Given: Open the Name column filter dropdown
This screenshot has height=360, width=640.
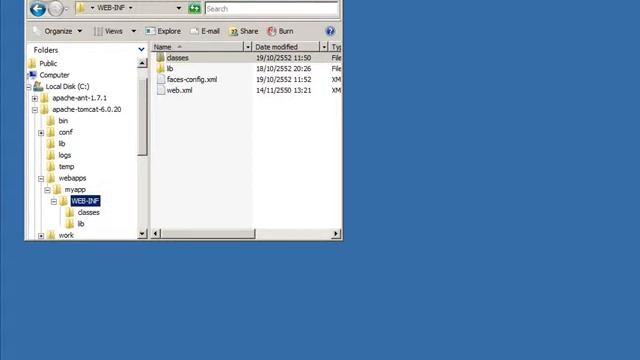Looking at the screenshot, I should pyautogui.click(x=247, y=47).
